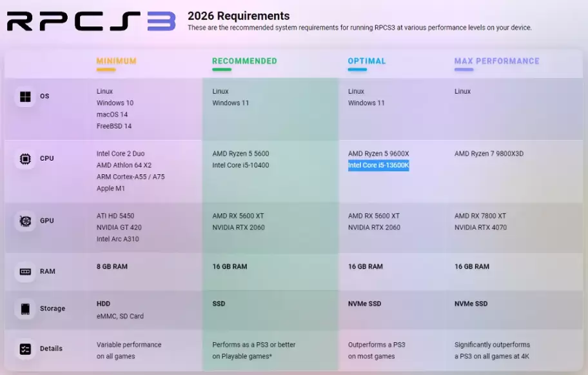
Task: Click AMD RX 7800 XT entry
Action: 480,216
